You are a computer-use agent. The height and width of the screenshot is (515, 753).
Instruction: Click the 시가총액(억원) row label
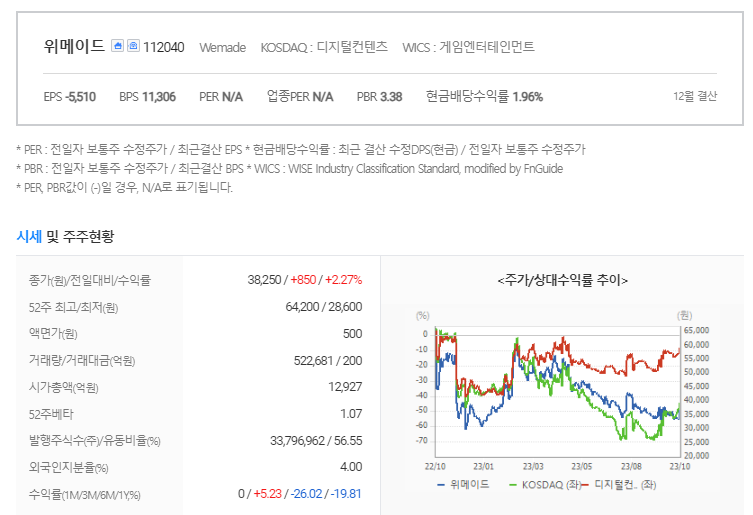[x=63, y=388]
